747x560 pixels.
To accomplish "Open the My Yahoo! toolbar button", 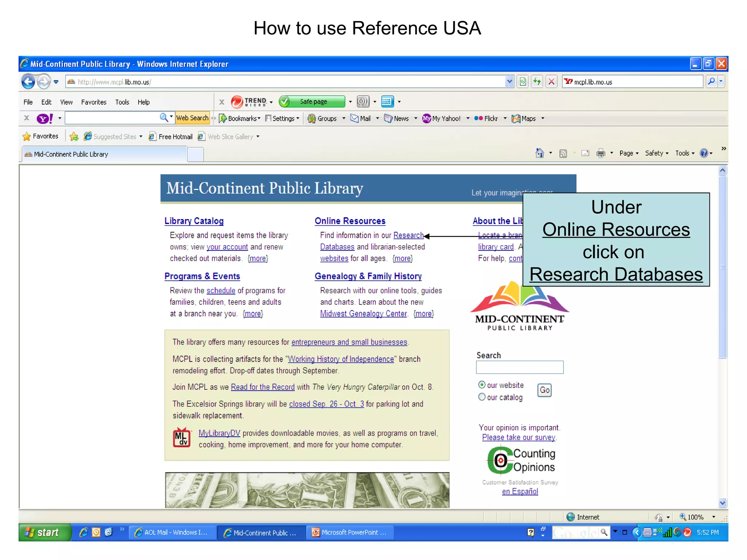I will (441, 118).
